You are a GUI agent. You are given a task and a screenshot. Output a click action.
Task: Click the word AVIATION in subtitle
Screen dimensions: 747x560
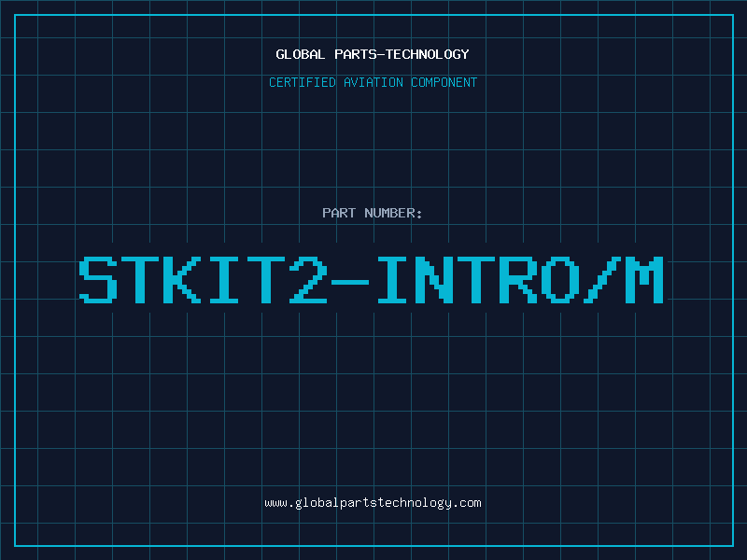pos(373,82)
